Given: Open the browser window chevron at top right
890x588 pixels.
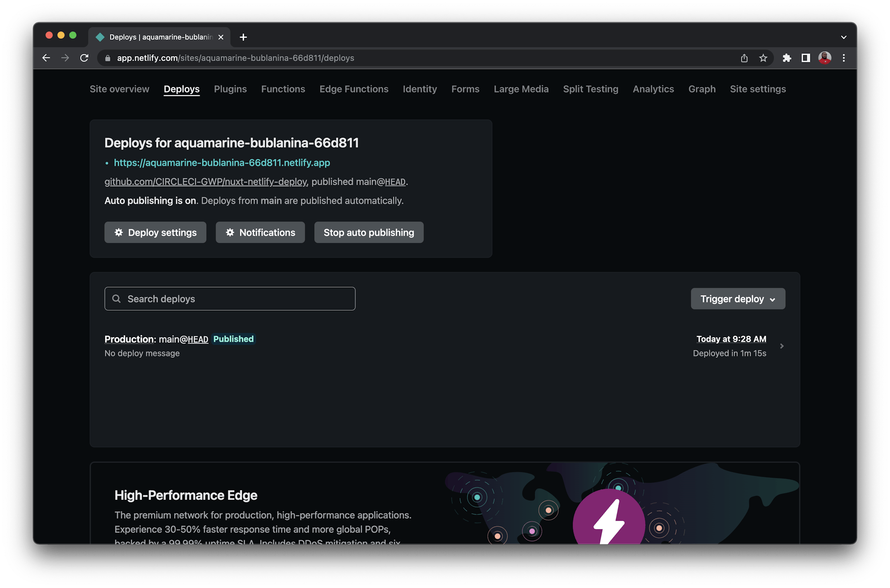Looking at the screenshot, I should (x=843, y=37).
